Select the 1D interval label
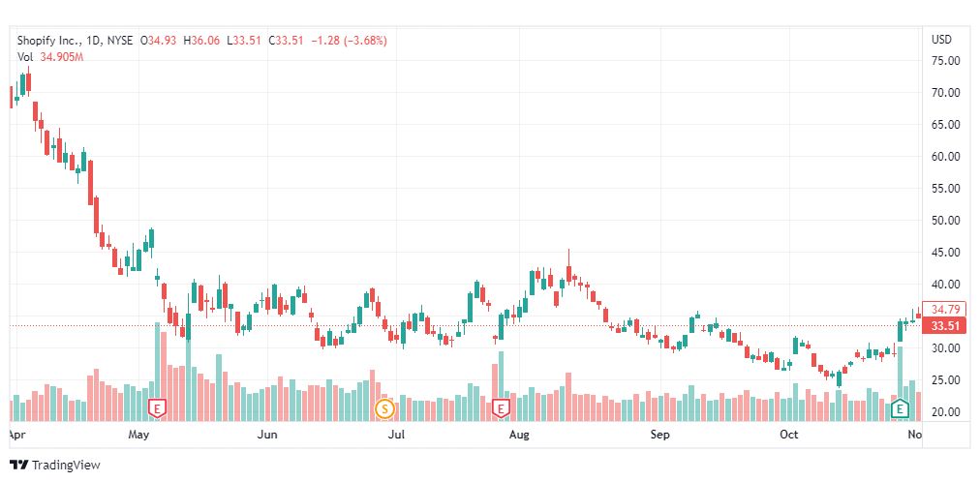980x482 pixels. click(94, 41)
